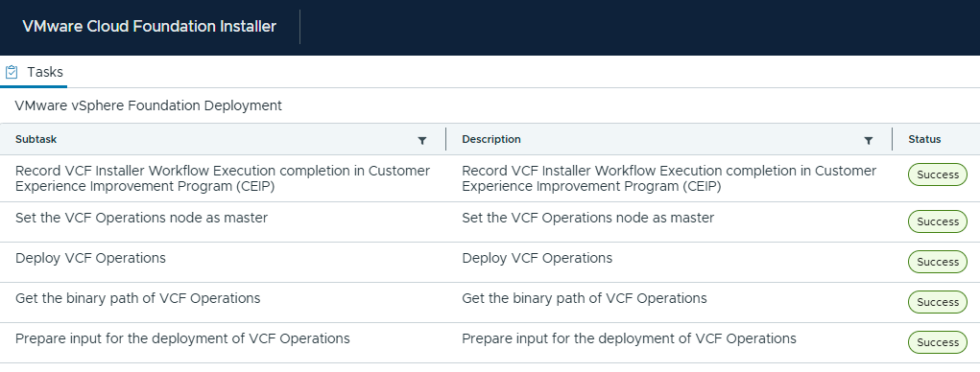
Task: Select subtask 'Get the binary path of VCF Operations'
Action: (137, 298)
